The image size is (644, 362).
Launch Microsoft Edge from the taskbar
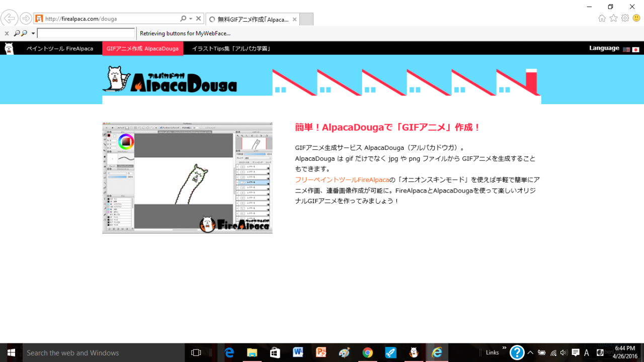click(229, 352)
